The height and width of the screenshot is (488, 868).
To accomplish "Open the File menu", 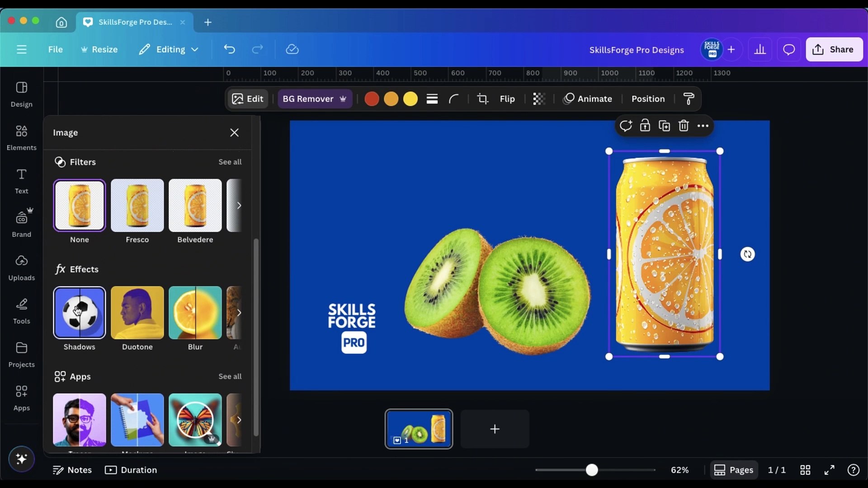I will point(55,49).
